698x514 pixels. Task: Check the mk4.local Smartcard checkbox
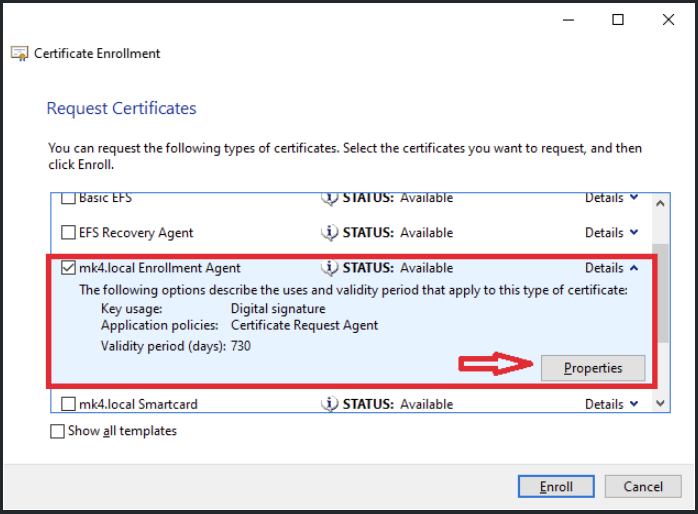[68, 404]
